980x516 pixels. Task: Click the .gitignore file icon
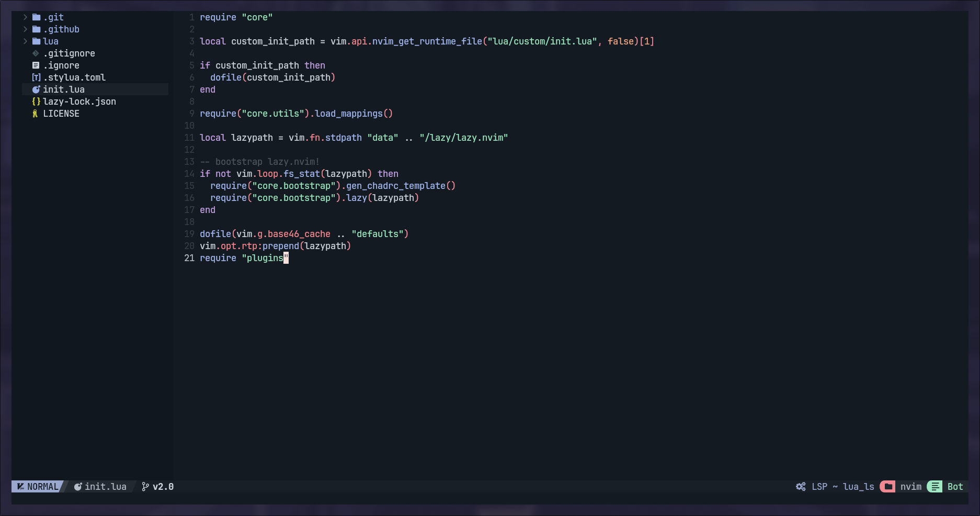point(36,53)
